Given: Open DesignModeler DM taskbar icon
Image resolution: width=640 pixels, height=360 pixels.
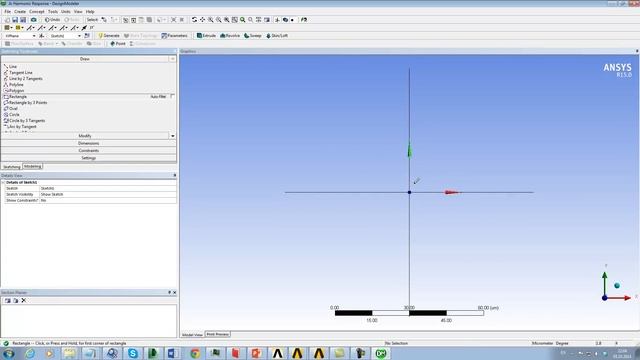Looking at the screenshot, I should 381,353.
